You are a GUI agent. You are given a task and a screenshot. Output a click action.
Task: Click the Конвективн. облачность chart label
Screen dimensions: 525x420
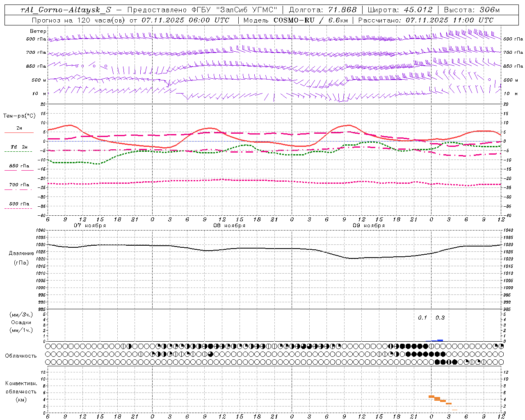point(21,388)
